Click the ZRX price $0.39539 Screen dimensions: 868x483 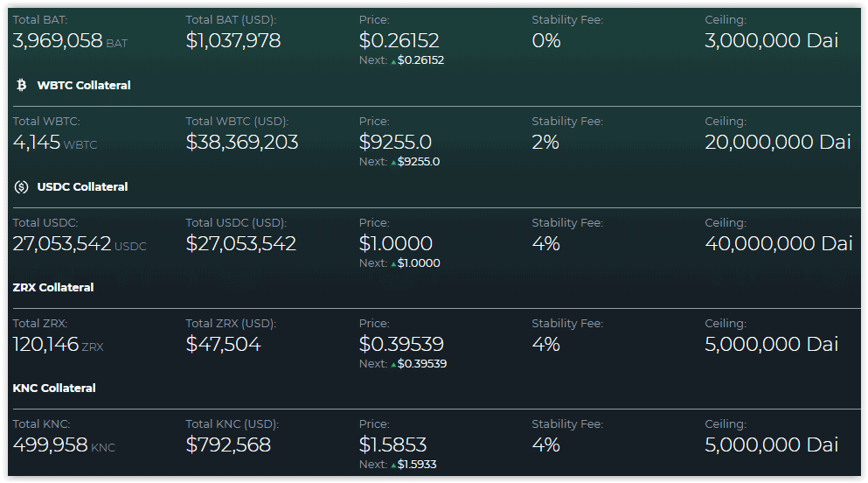coord(401,345)
